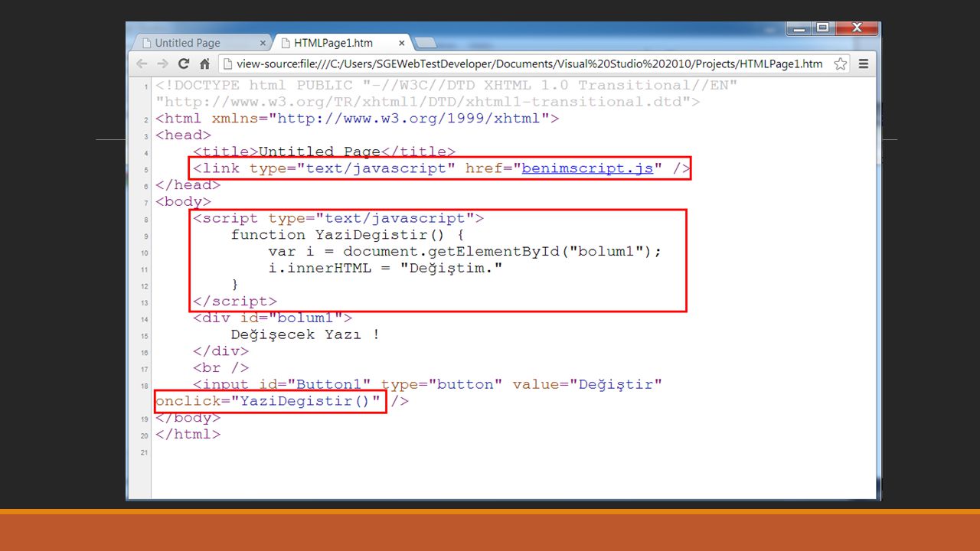
Task: Reload the page with the refresh icon
Action: (x=184, y=64)
